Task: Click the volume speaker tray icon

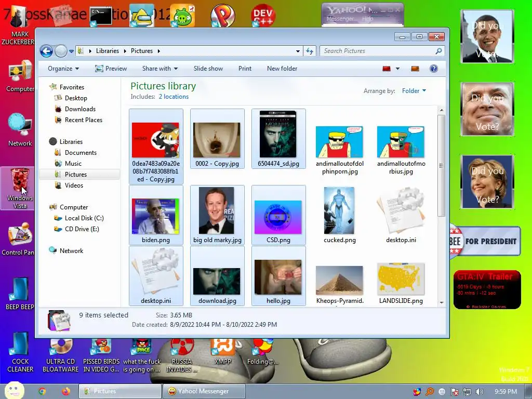Action: 479,392
